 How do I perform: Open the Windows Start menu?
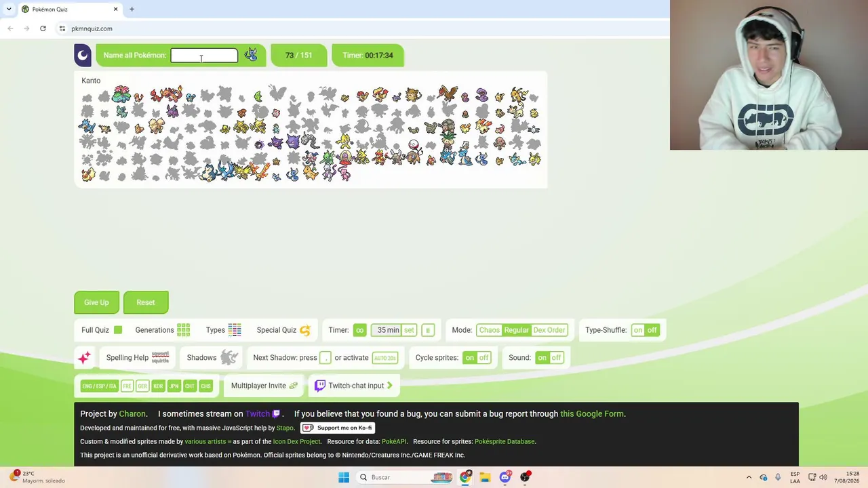[x=344, y=477]
